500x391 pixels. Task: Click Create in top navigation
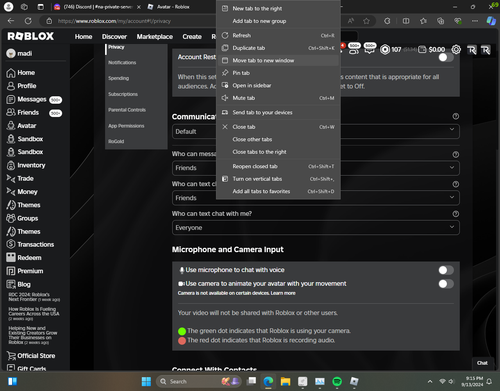click(192, 37)
